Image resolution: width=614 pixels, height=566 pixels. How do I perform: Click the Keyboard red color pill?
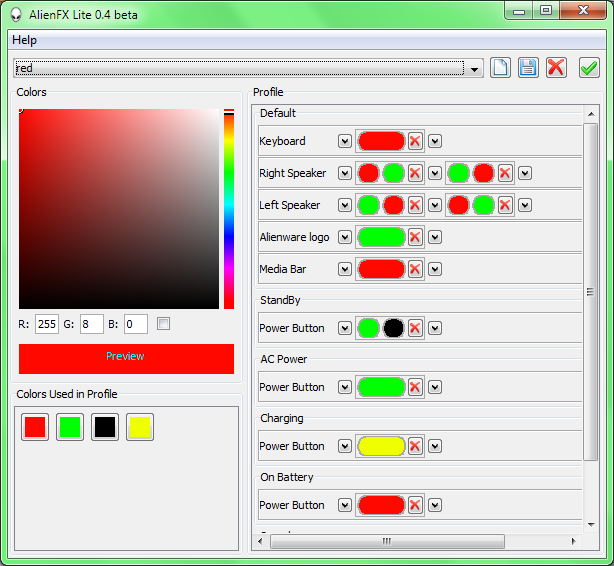pyautogui.click(x=381, y=141)
